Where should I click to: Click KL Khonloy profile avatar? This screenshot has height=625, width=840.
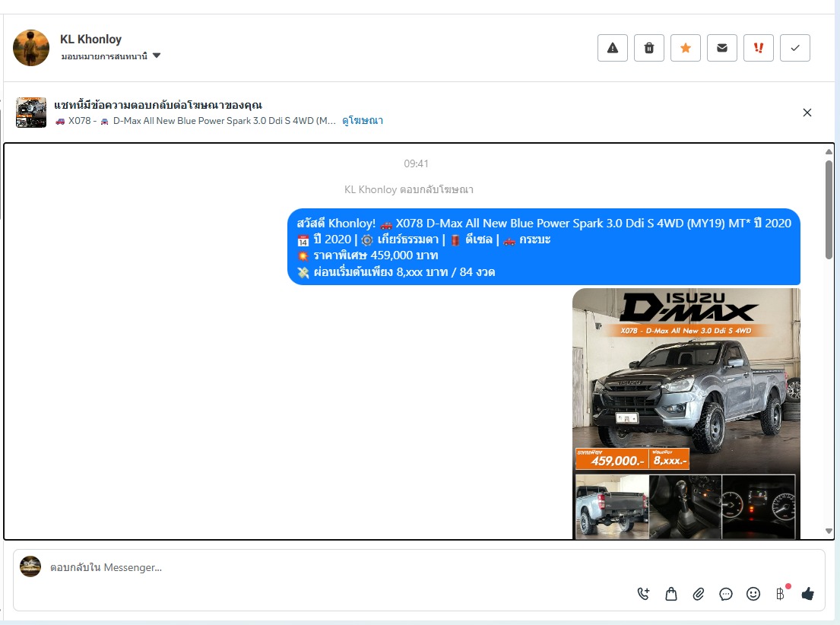(31, 48)
